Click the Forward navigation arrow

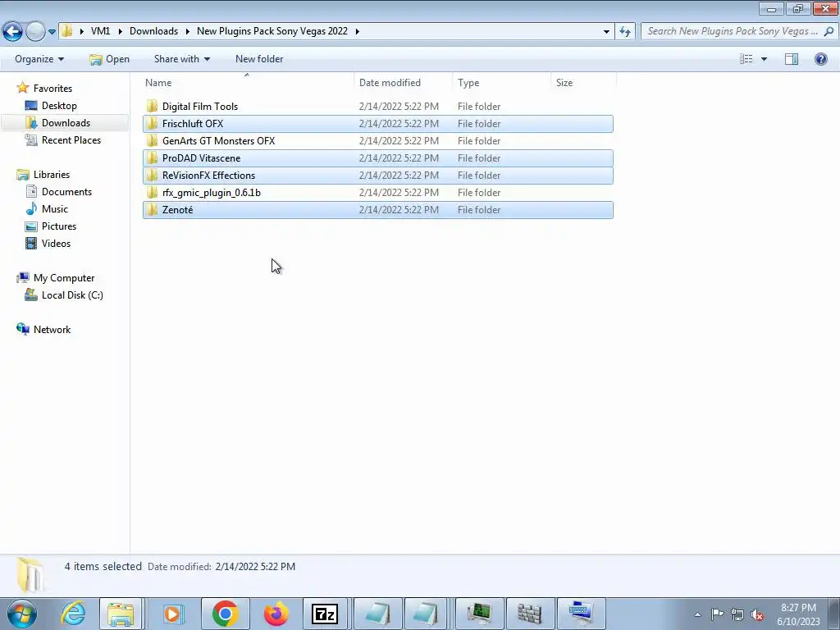pyautogui.click(x=35, y=31)
